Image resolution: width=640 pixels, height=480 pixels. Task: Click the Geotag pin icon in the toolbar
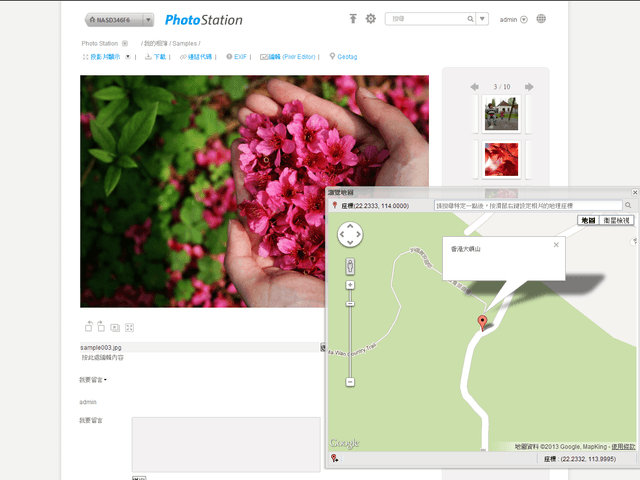click(x=332, y=56)
